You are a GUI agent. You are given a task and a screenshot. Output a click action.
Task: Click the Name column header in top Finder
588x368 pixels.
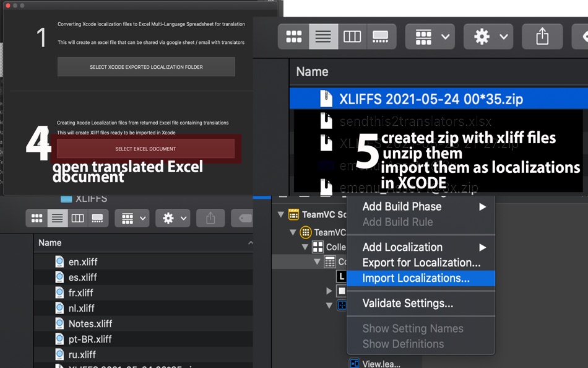[x=312, y=72]
